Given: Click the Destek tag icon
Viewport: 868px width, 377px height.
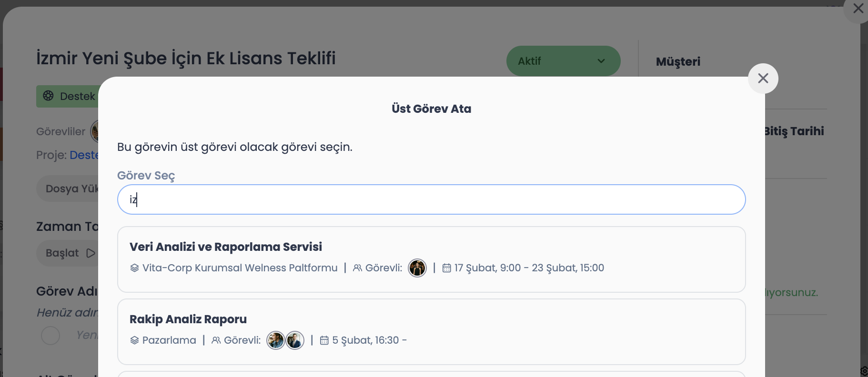Looking at the screenshot, I should point(49,96).
